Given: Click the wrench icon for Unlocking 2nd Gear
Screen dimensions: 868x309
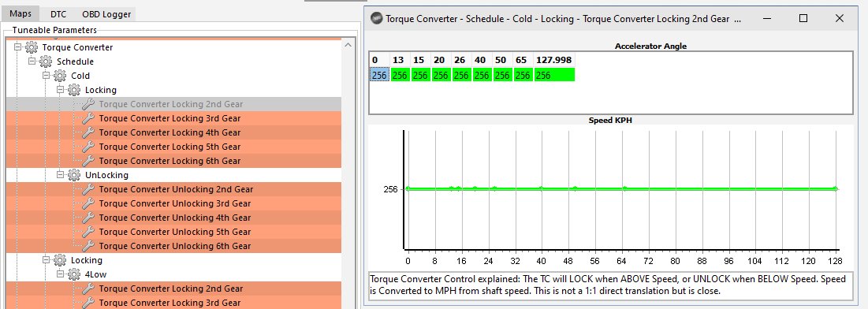Looking at the screenshot, I should (x=88, y=189).
